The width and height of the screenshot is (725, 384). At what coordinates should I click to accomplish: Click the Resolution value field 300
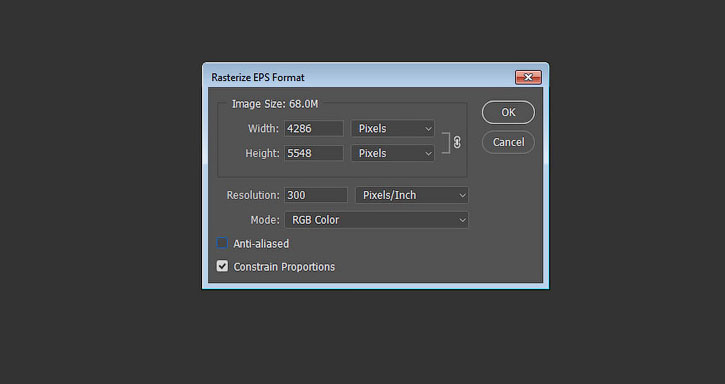click(315, 195)
